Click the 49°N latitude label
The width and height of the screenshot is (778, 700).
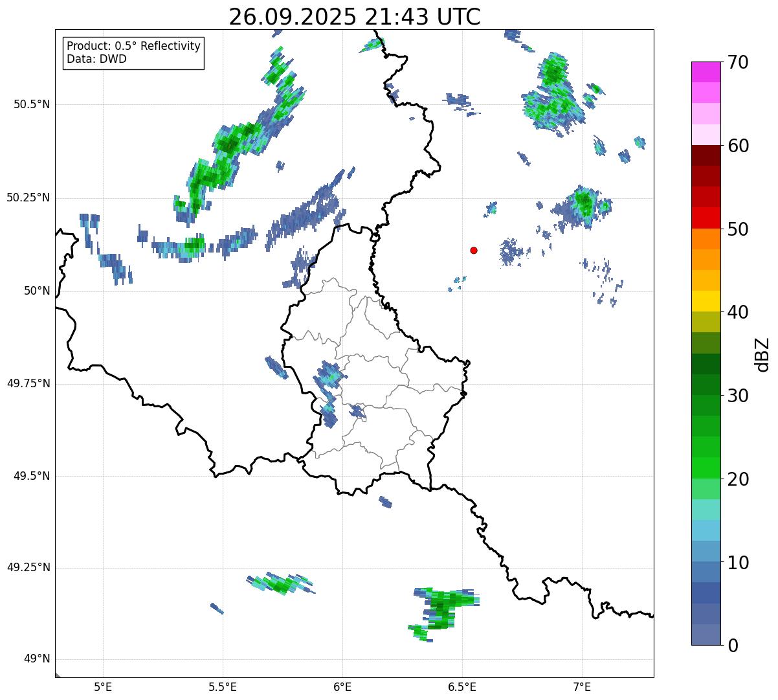(36, 659)
